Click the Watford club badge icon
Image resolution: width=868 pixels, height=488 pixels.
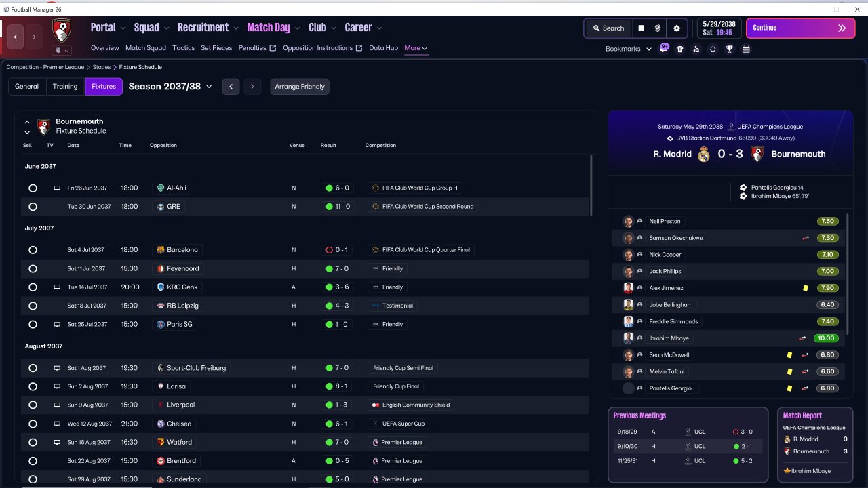point(160,443)
